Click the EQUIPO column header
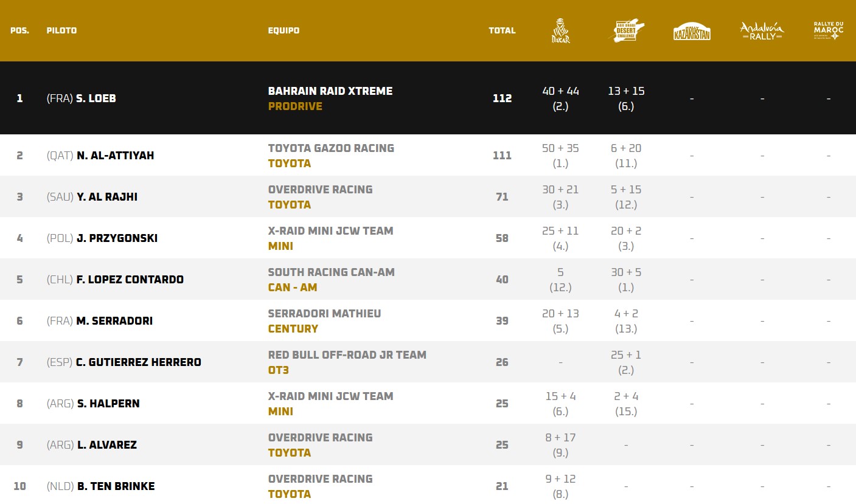Viewport: 856px width, 504px height. click(284, 30)
